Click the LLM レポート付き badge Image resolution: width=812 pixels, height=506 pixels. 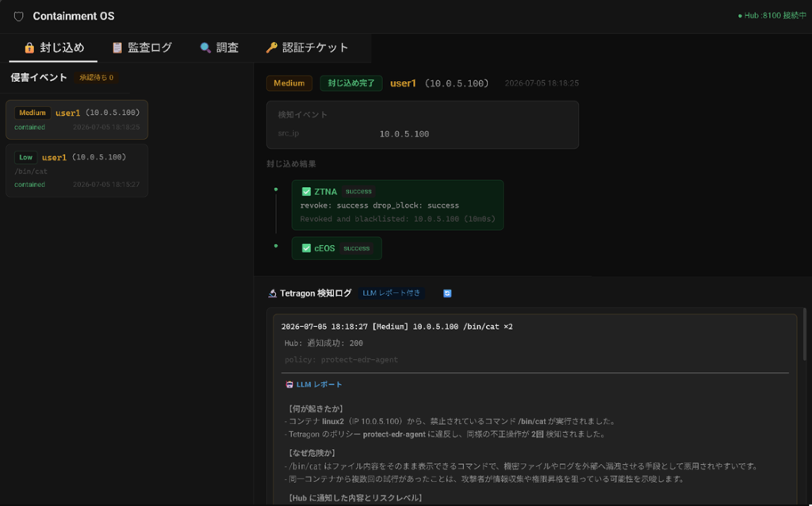coord(392,293)
